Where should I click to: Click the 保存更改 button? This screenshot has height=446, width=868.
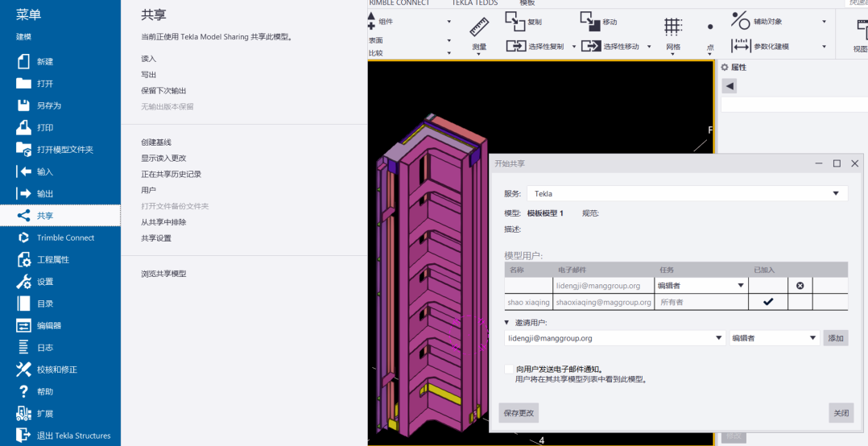pos(518,413)
